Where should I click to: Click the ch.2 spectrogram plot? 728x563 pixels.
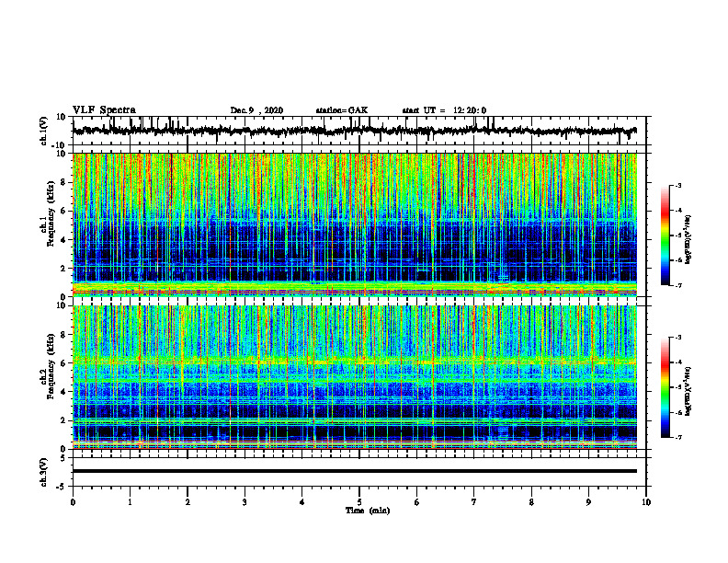(355, 377)
